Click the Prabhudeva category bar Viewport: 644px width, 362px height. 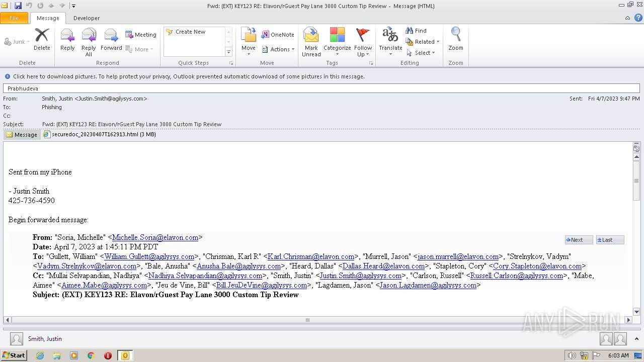[322, 88]
